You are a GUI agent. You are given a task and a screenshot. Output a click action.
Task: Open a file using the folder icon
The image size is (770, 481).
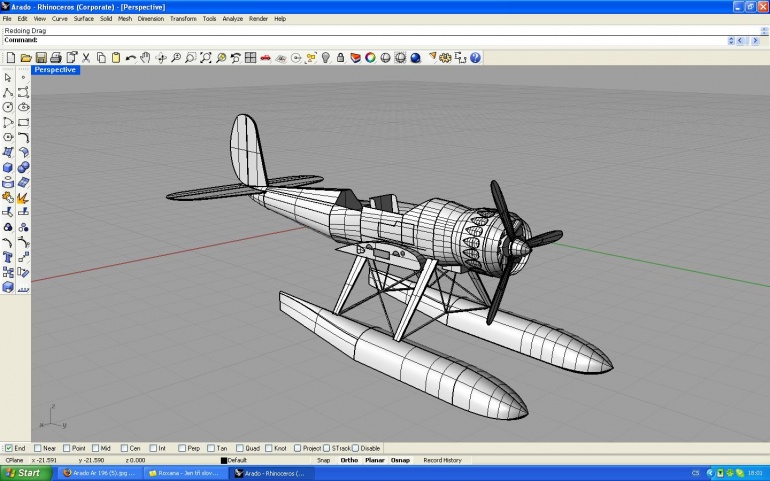[x=26, y=58]
